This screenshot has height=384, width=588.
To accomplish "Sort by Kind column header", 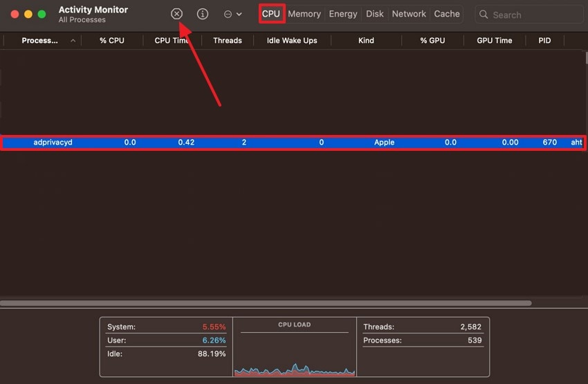I will (x=366, y=41).
